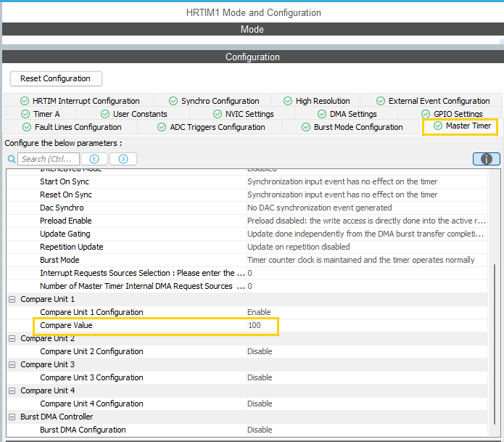The height and width of the screenshot is (442, 504).
Task: Open the High Resolution tab
Action: [x=316, y=101]
